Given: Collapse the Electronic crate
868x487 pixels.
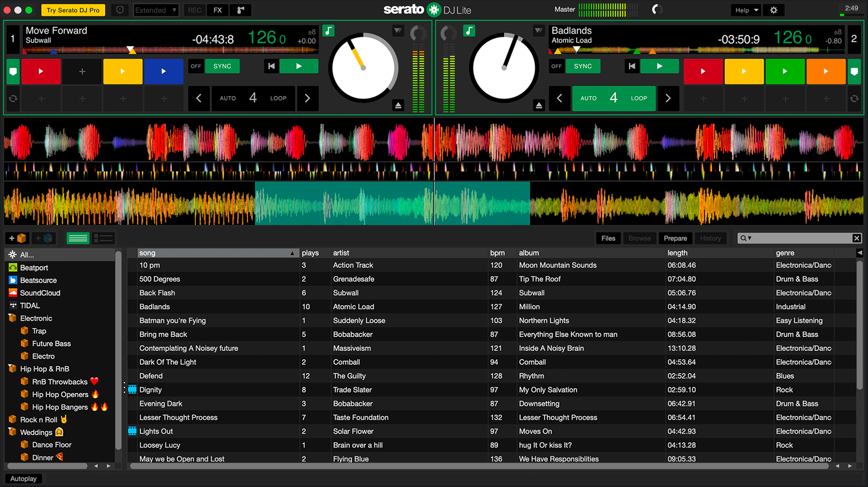Looking at the screenshot, I should (x=13, y=318).
